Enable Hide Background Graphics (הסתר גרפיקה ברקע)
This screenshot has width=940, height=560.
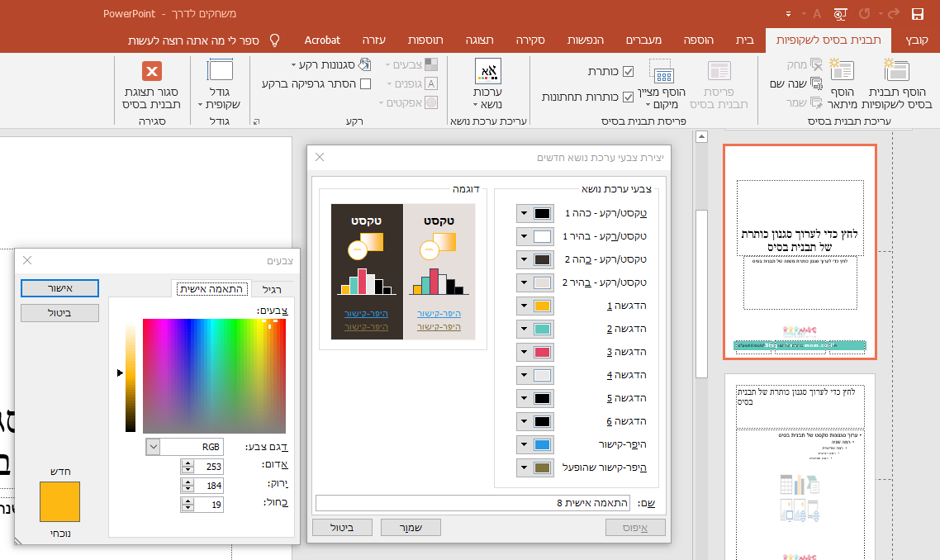point(366,84)
